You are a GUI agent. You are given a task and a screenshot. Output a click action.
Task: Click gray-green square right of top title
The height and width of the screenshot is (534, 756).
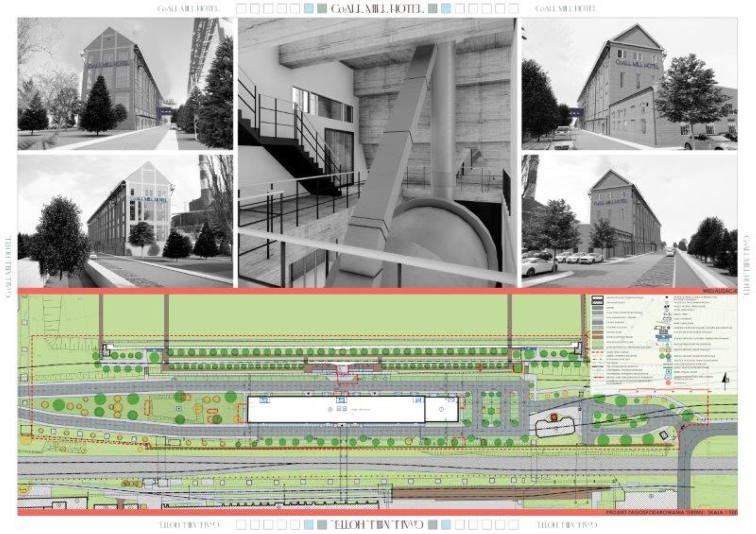click(433, 8)
